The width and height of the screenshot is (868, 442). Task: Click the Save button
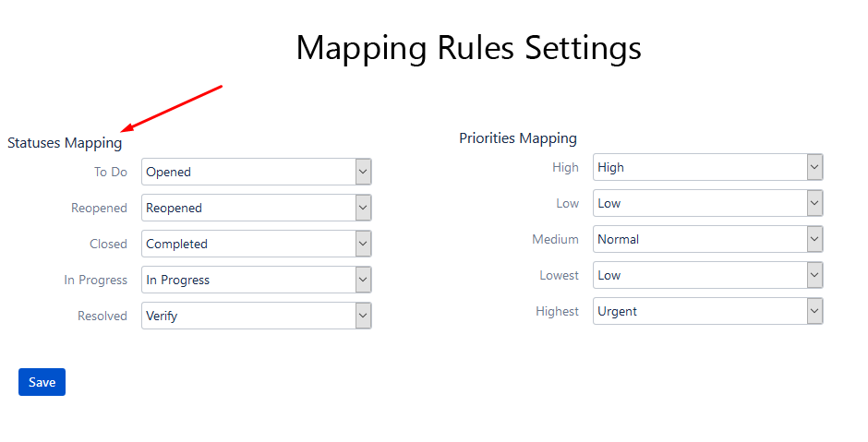(x=42, y=382)
